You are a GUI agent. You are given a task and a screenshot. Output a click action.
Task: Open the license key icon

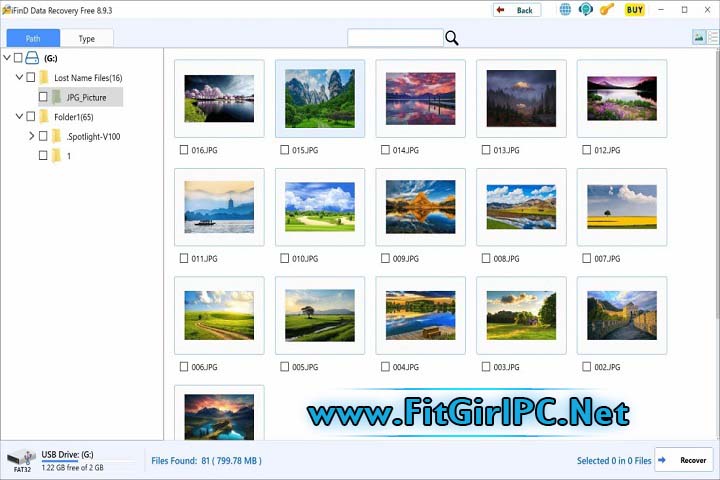pyautogui.click(x=607, y=10)
